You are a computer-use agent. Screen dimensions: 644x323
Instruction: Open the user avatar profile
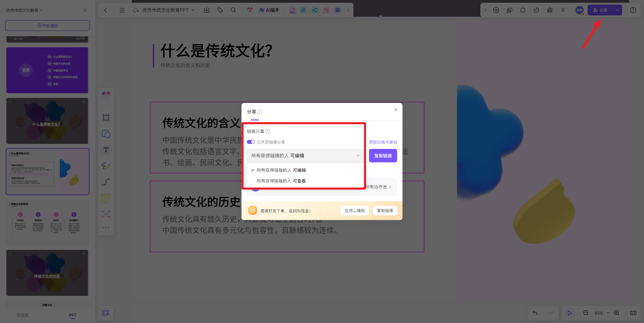[580, 10]
